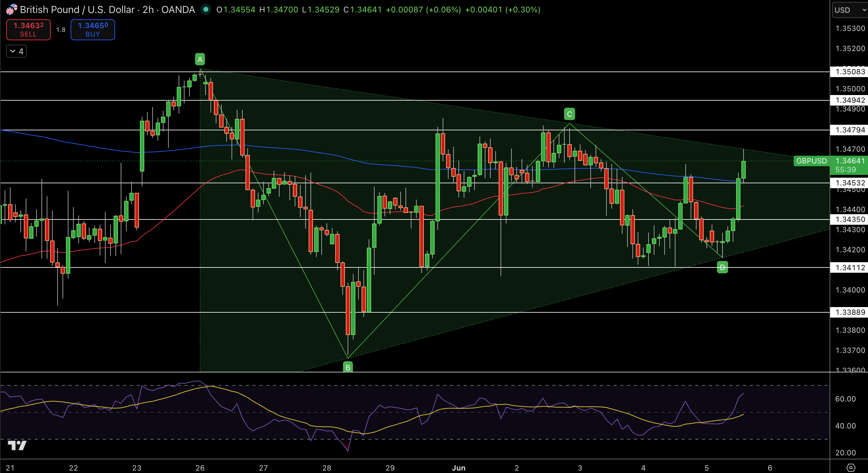Click the TradingView logo watermark

pos(17,445)
